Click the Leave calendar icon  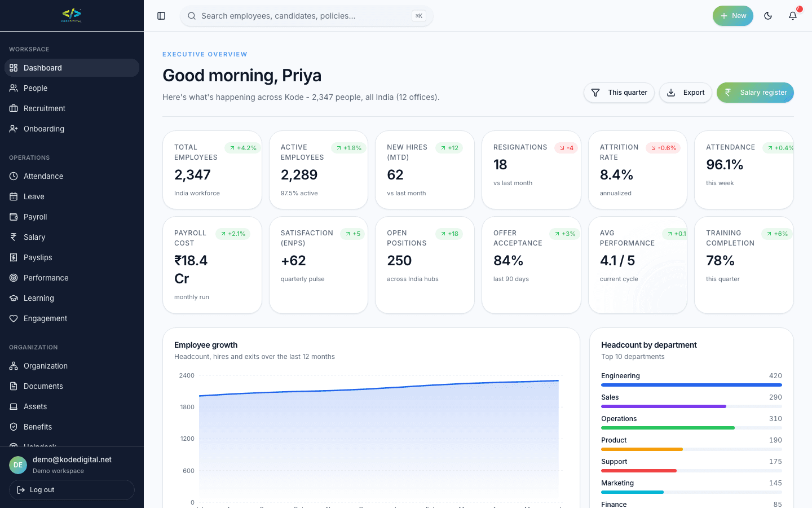[x=14, y=196]
